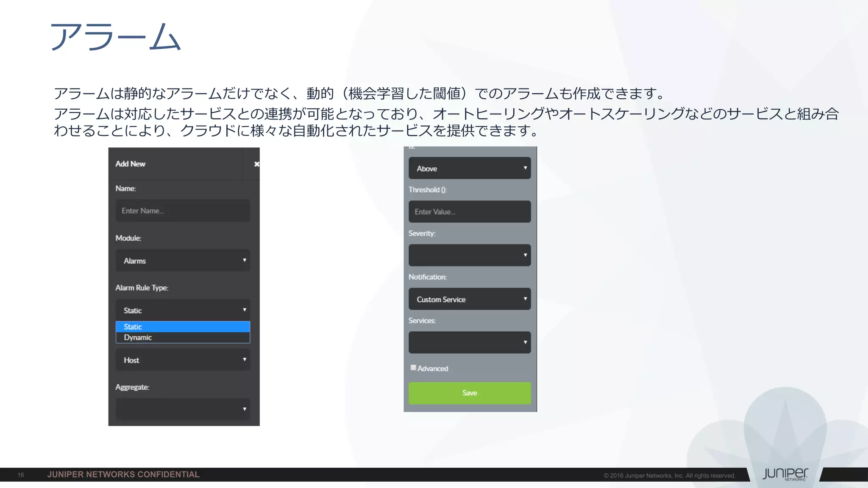Expand the Aggregate dropdown

point(183,409)
